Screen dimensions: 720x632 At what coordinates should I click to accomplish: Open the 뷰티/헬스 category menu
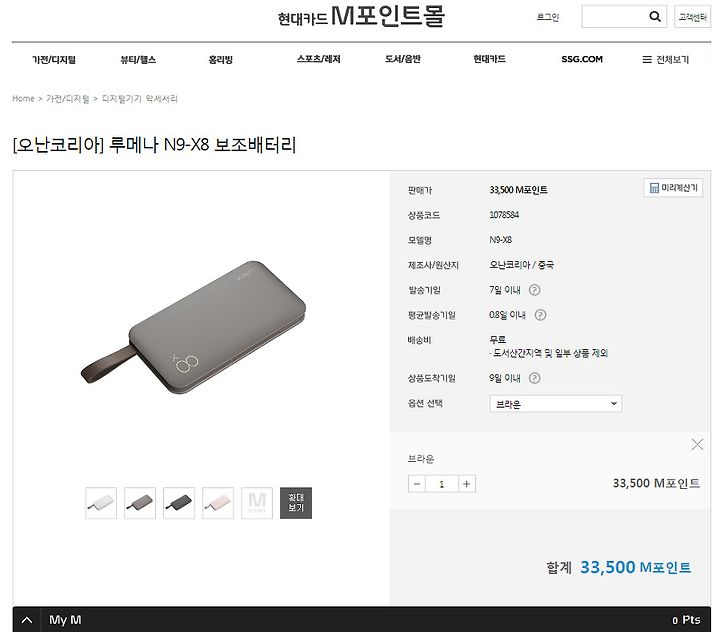tap(138, 59)
